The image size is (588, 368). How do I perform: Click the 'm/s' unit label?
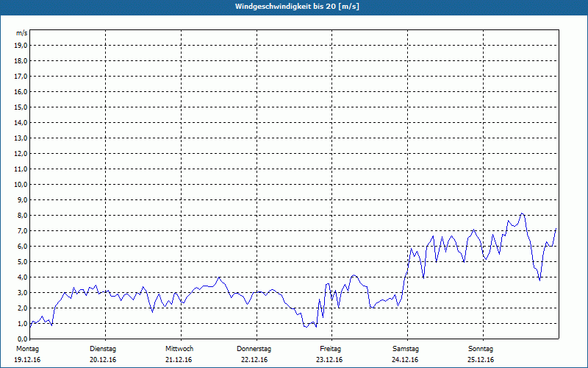(x=21, y=33)
